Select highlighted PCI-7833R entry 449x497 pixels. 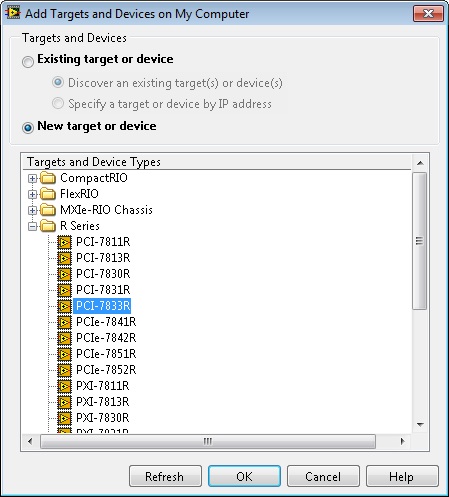[102, 306]
